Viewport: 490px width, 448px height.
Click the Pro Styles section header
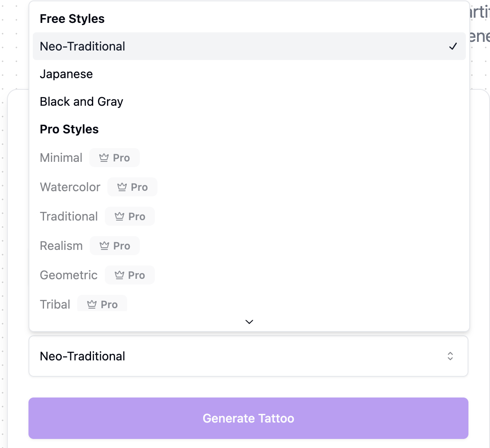(69, 129)
